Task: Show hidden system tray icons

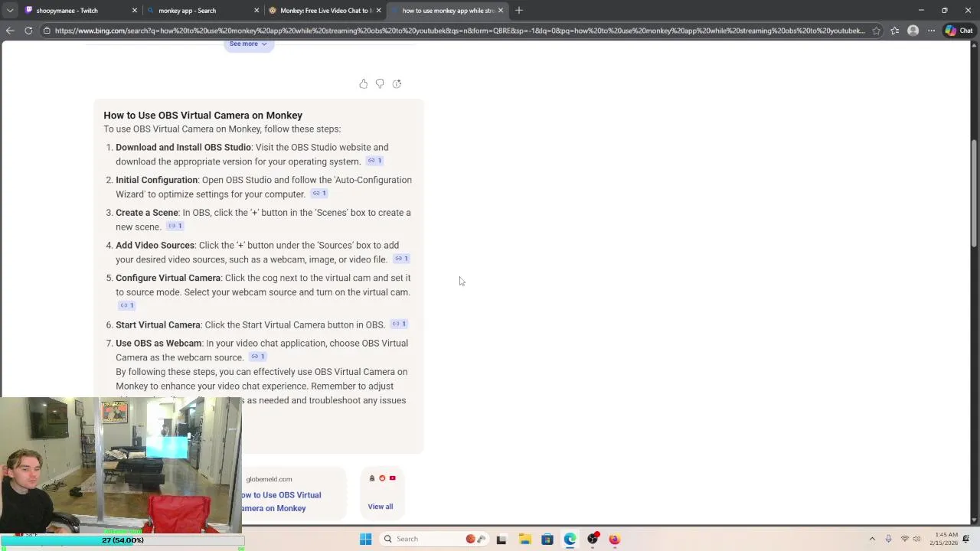Action: [872, 539]
